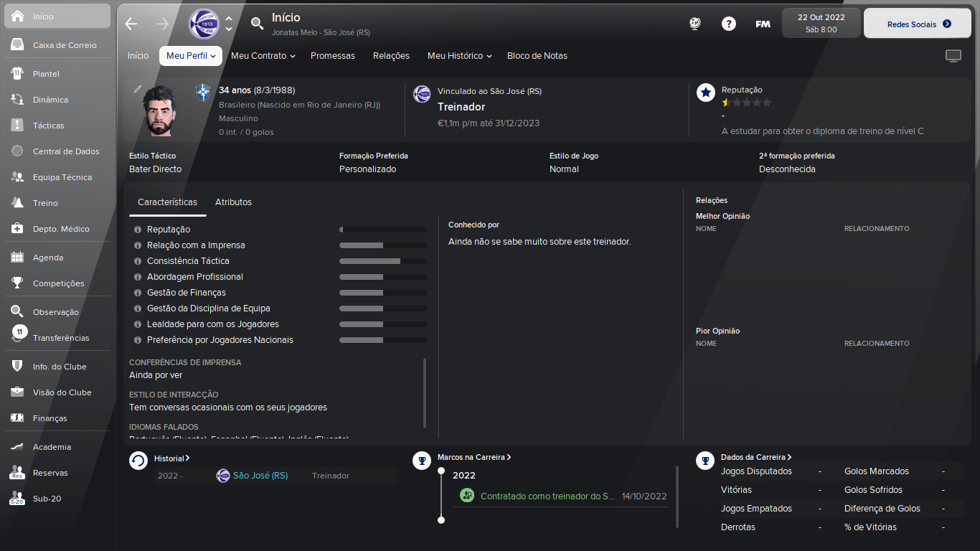The width and height of the screenshot is (980, 551).
Task: Open the monitor display icon
Action: coord(953,56)
